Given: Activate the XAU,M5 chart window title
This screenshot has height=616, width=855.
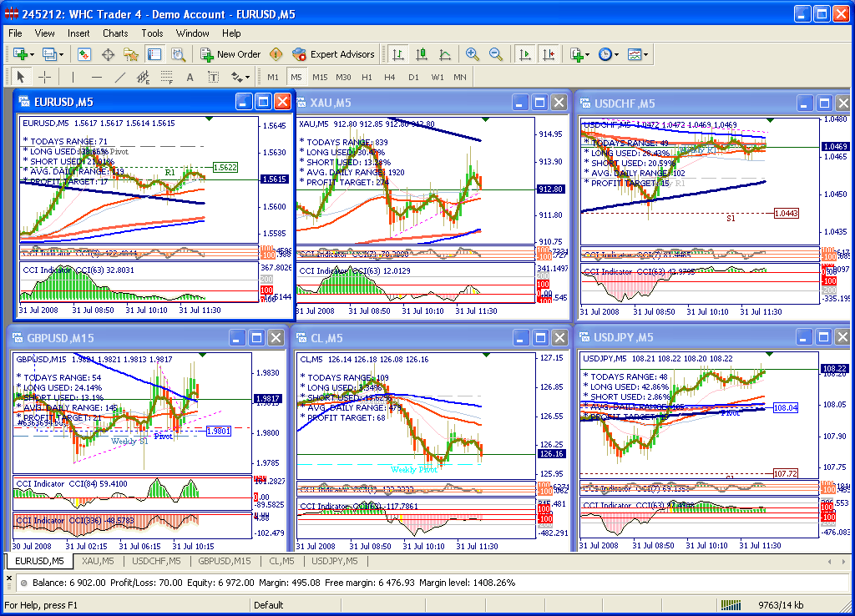Looking at the screenshot, I should pos(331,103).
